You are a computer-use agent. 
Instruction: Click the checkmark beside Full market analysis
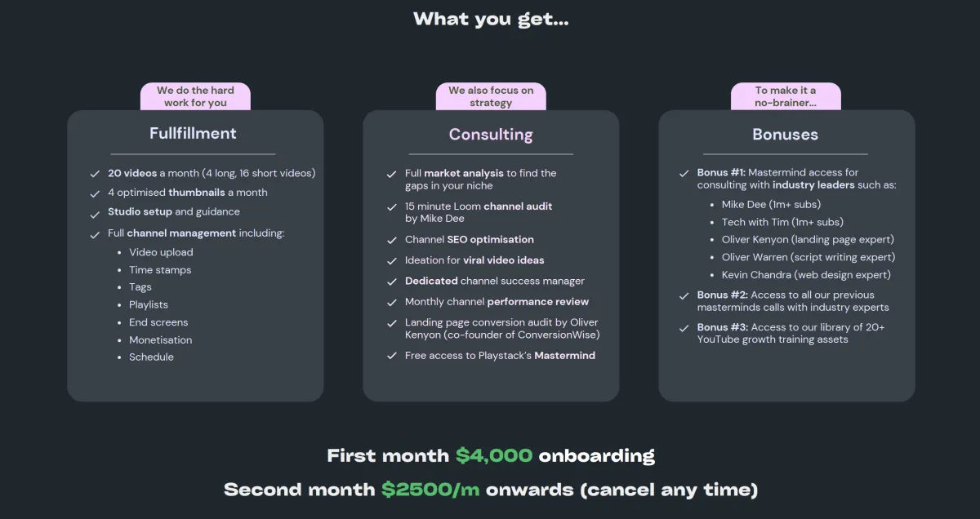coord(391,174)
